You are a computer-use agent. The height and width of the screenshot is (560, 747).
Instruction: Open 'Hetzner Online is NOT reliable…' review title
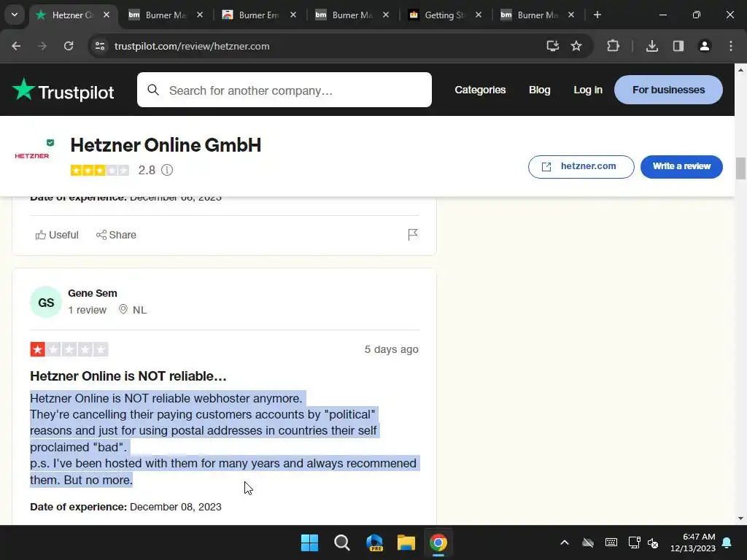coord(128,376)
